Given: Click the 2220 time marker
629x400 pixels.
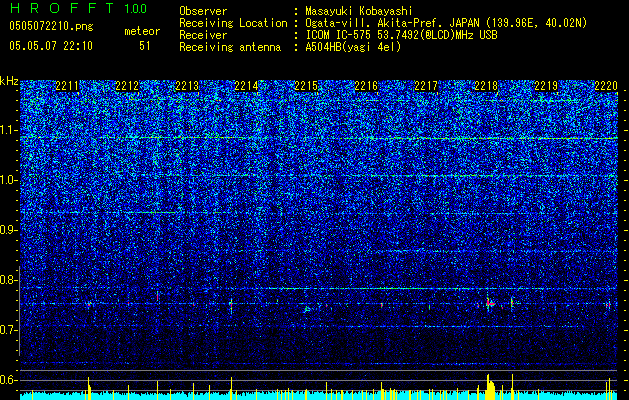Looking at the screenshot, I should pyautogui.click(x=606, y=86).
